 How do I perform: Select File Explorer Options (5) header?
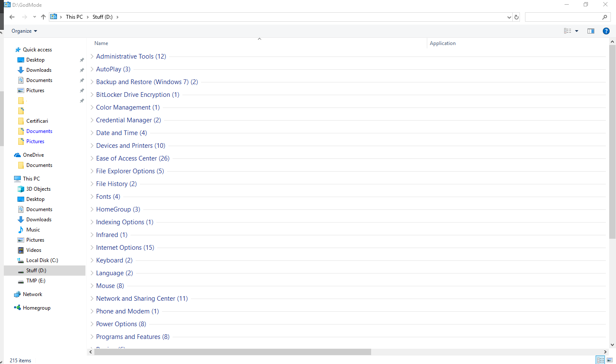(x=130, y=171)
